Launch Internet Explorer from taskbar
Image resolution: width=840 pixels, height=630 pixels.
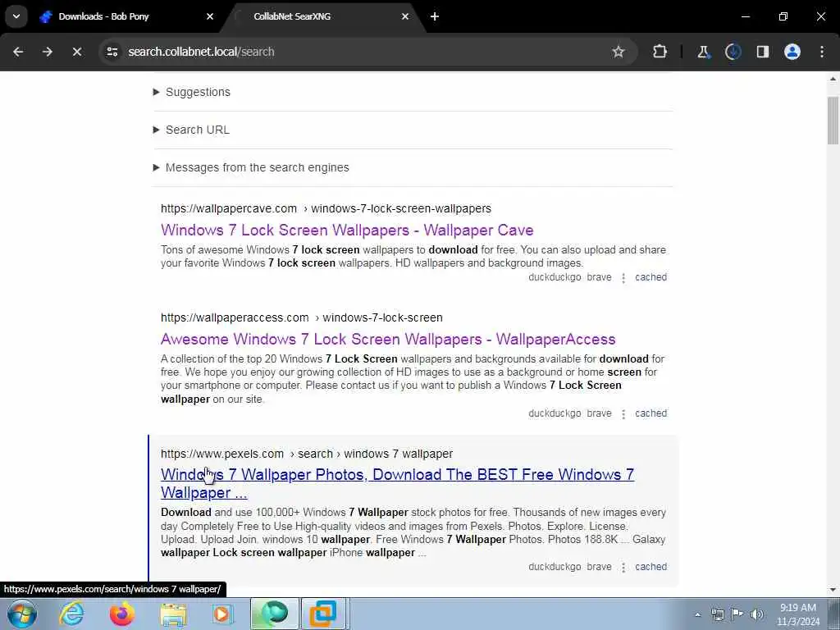(x=71, y=614)
